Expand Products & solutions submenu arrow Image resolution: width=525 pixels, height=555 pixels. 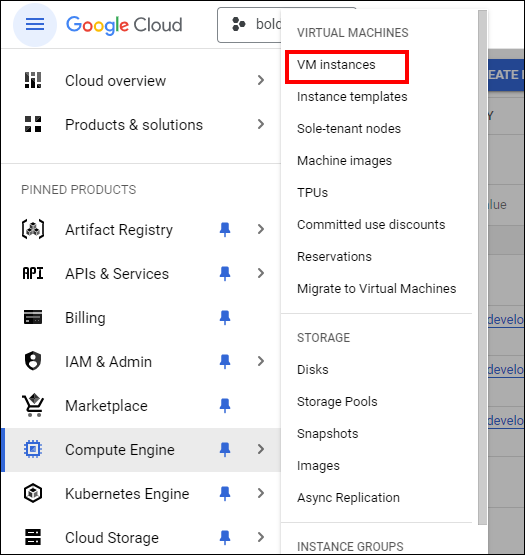pos(261,124)
